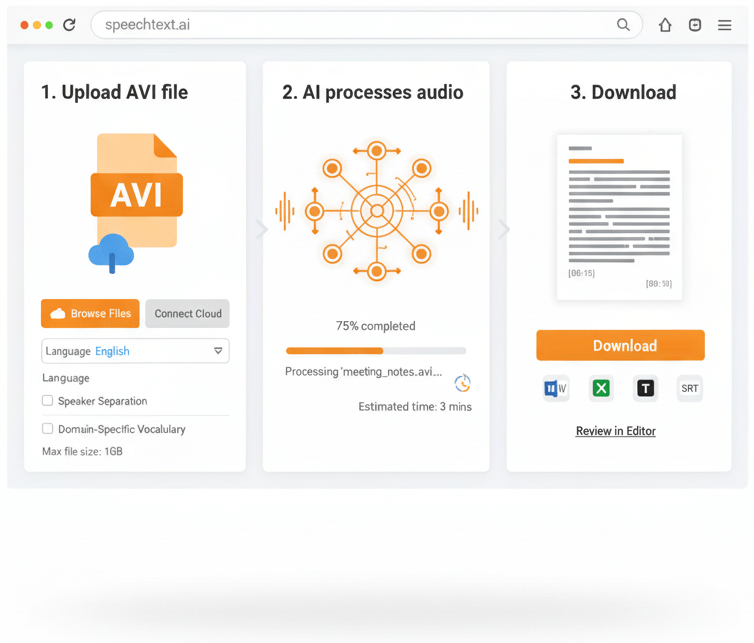Viewport: 754px width, 643px height.
Task: Click the red window close dot
Action: click(x=25, y=25)
